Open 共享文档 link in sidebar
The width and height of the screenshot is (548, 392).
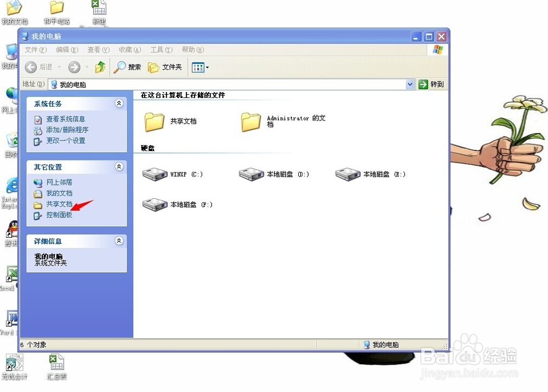pyautogui.click(x=59, y=204)
